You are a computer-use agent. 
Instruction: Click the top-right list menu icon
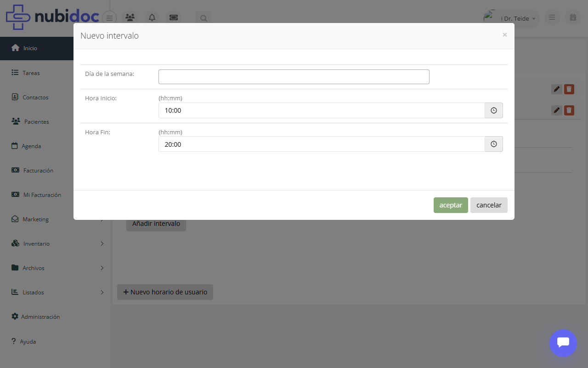tap(552, 17)
